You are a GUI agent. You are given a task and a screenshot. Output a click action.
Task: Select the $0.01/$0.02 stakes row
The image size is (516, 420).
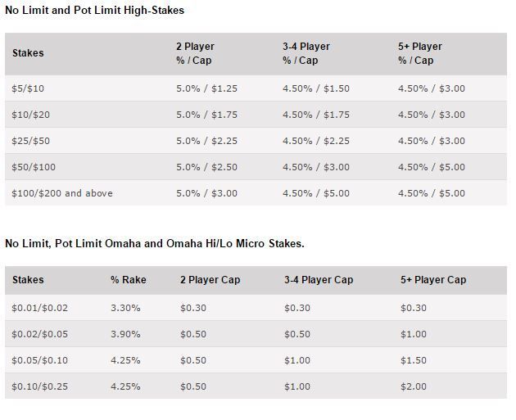(x=256, y=308)
